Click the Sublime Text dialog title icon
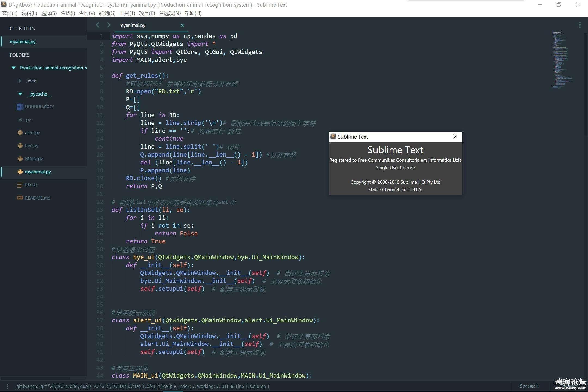Screen dimensions: 588x392 click(x=333, y=136)
